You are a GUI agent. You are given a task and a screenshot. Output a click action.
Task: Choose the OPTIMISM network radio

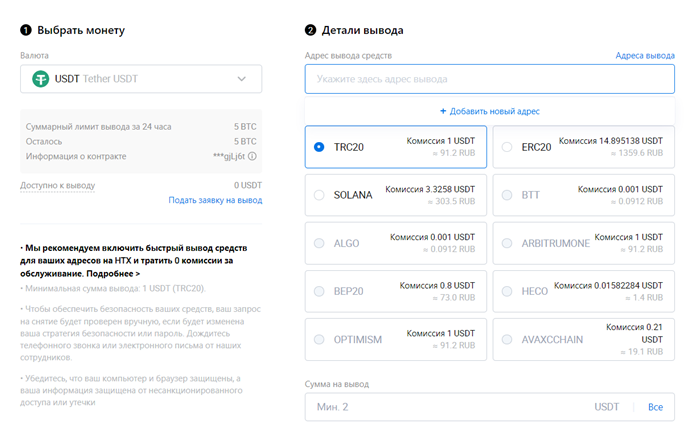point(319,339)
